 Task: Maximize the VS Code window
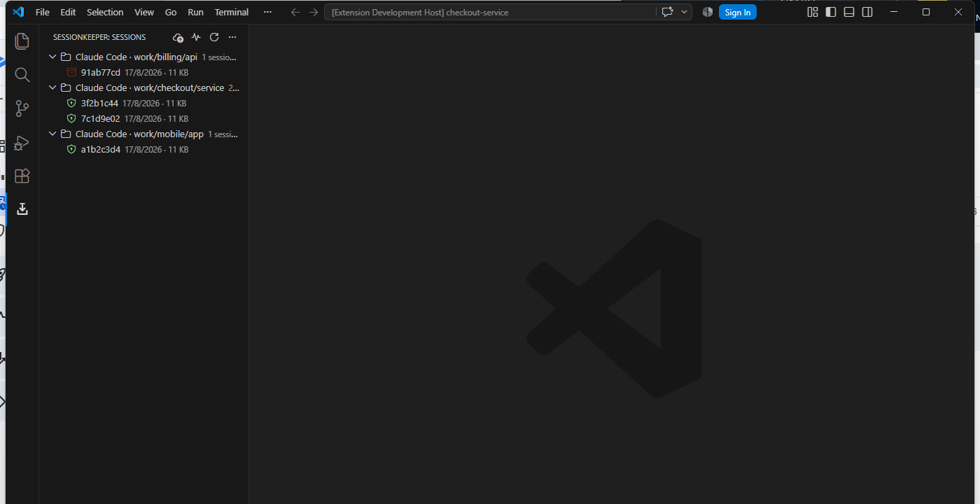[926, 12]
